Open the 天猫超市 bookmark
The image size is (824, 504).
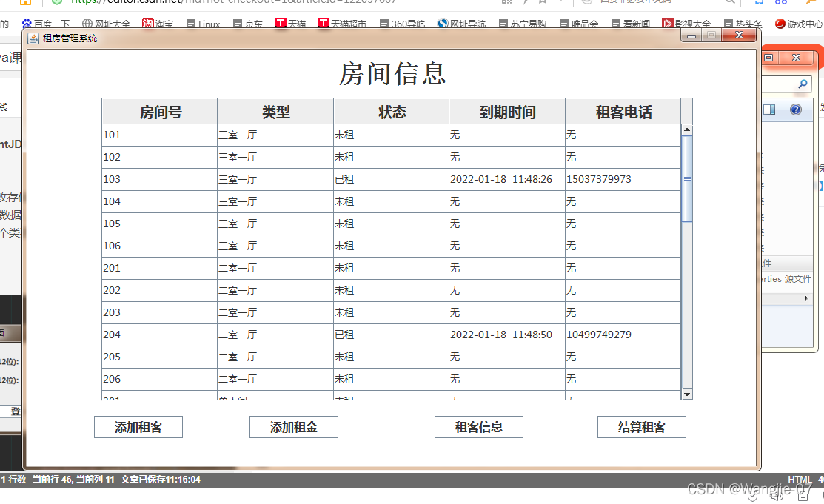[342, 24]
